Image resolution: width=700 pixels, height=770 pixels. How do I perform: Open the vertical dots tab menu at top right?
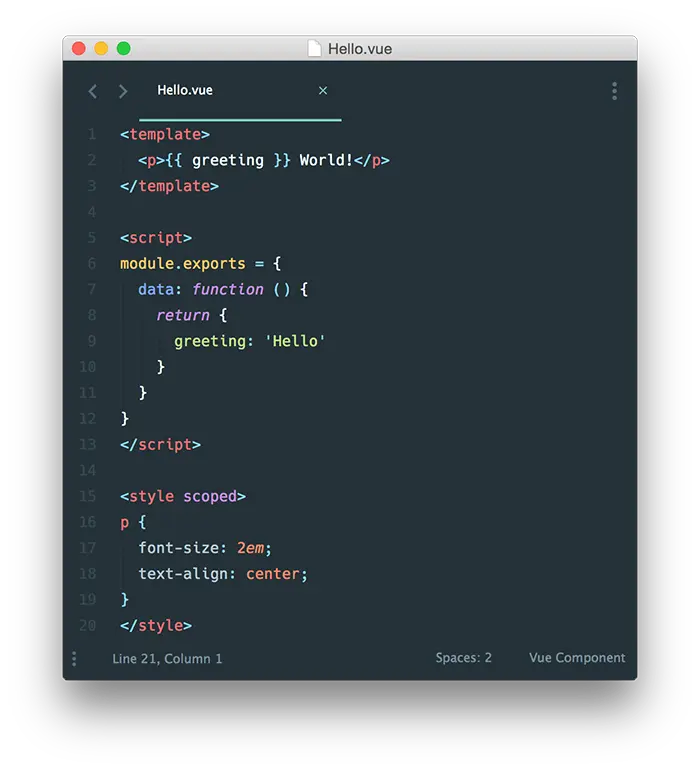point(615,91)
